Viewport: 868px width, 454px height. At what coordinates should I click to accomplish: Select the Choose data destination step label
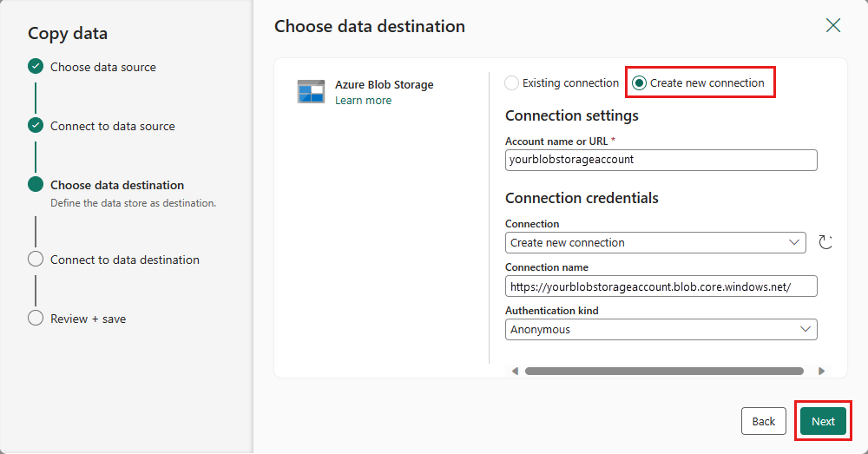tap(117, 185)
